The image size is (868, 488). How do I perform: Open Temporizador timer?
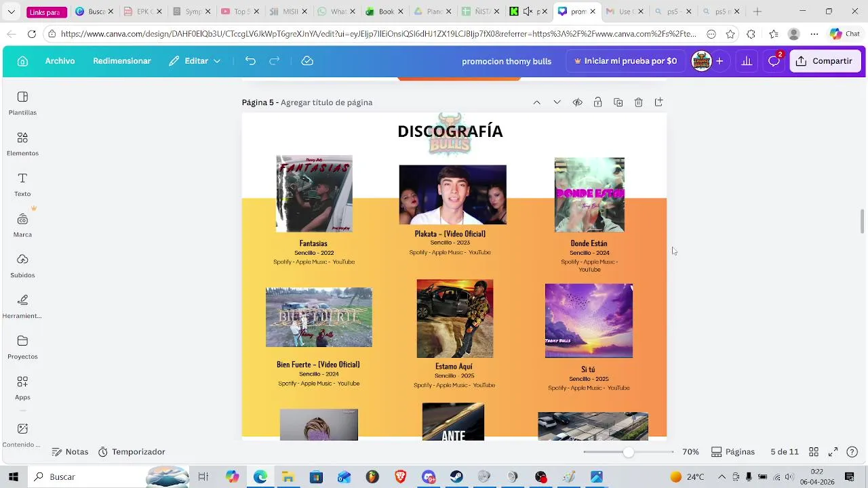point(132,452)
